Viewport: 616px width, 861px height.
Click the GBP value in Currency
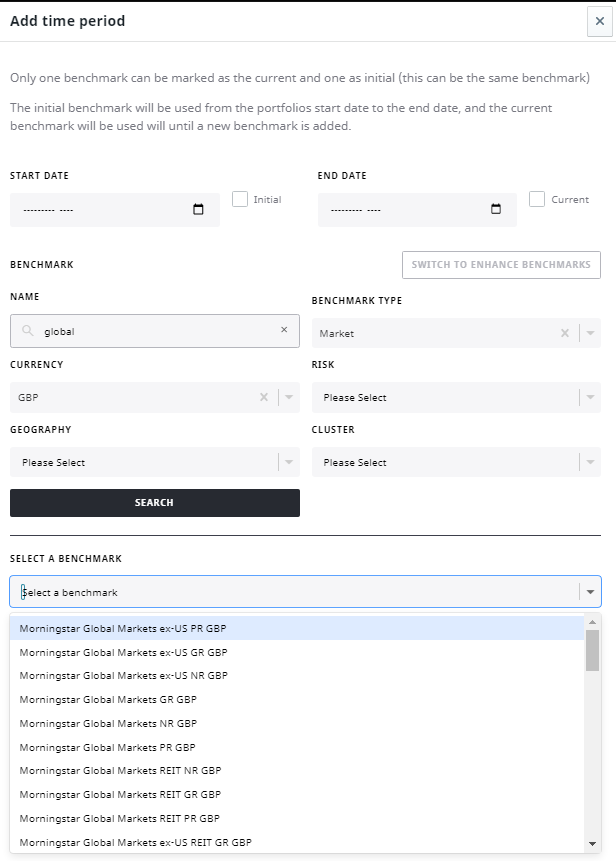pyautogui.click(x=28, y=398)
